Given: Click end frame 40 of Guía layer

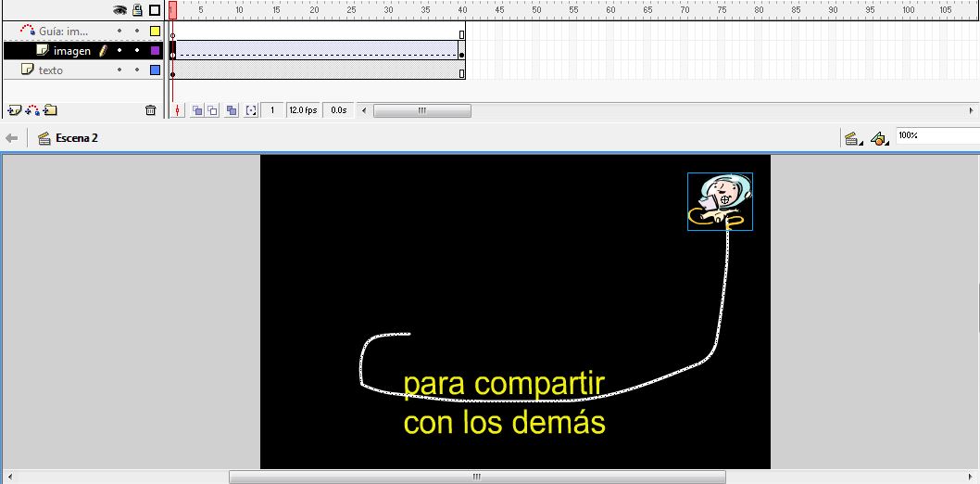Looking at the screenshot, I should [462, 31].
